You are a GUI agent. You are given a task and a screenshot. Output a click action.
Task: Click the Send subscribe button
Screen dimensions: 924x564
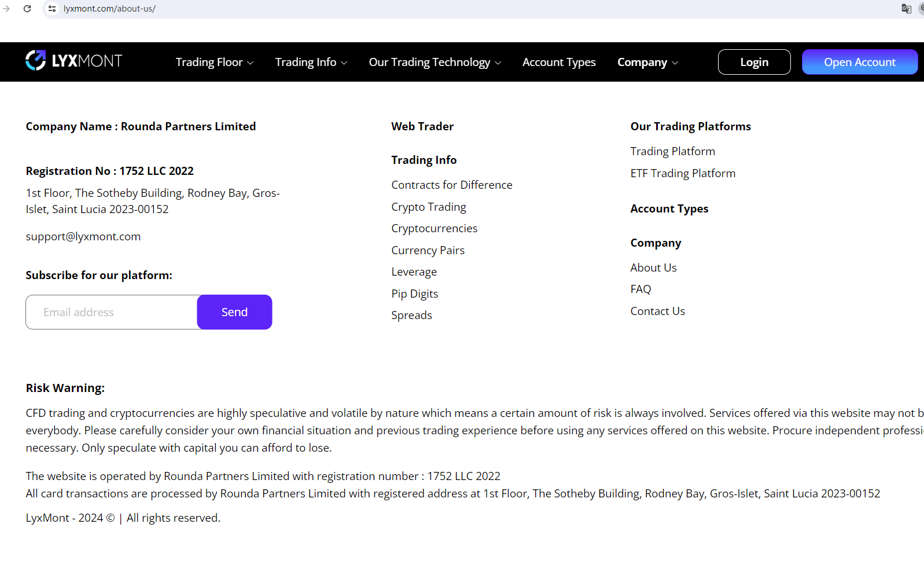[234, 312]
